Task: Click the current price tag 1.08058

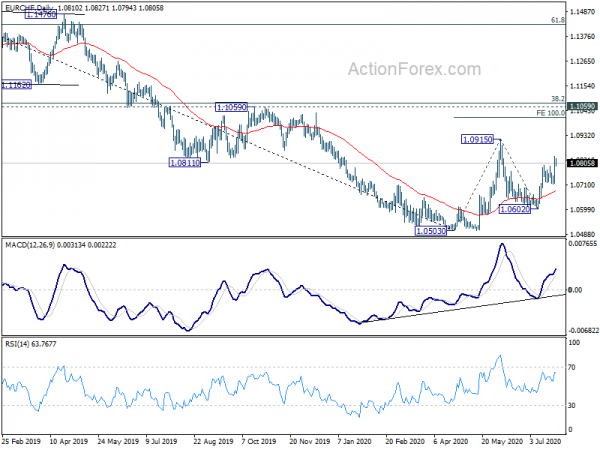Action: [582, 163]
